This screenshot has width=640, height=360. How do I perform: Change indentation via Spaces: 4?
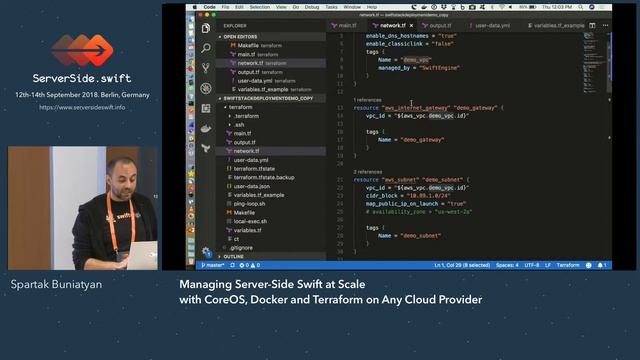tap(507, 265)
